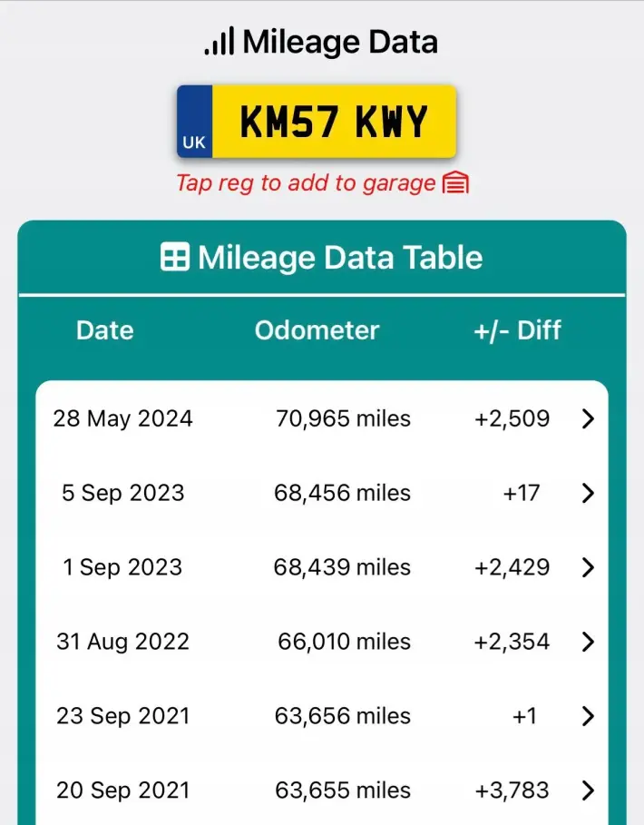Click the 31 Aug 2022 date cell
The image size is (644, 825).
tap(123, 642)
